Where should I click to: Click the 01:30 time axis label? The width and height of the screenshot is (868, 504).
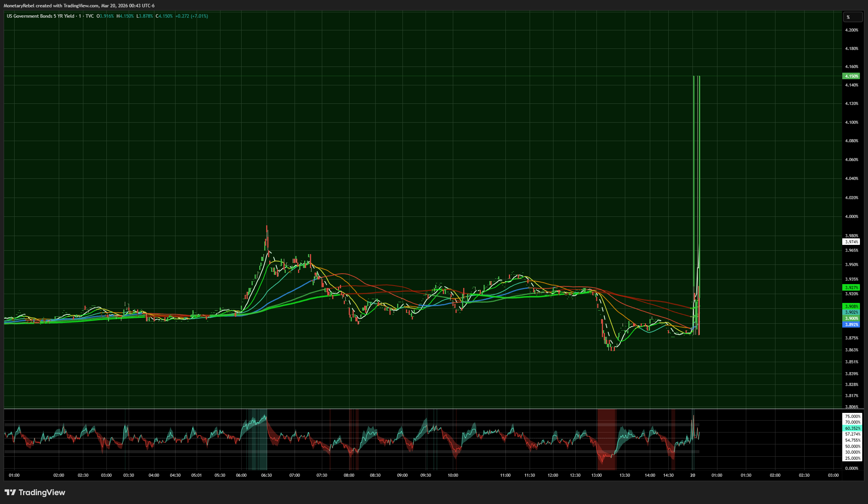click(x=746, y=475)
